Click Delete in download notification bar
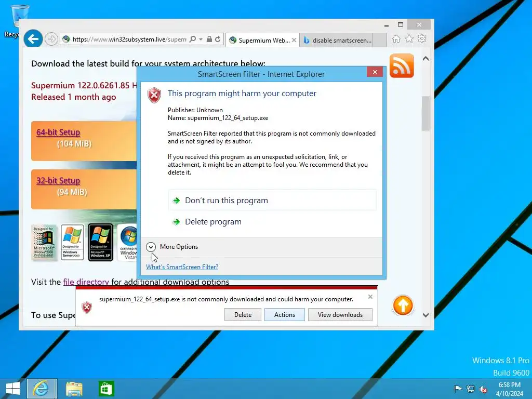The image size is (532, 399). pyautogui.click(x=243, y=314)
